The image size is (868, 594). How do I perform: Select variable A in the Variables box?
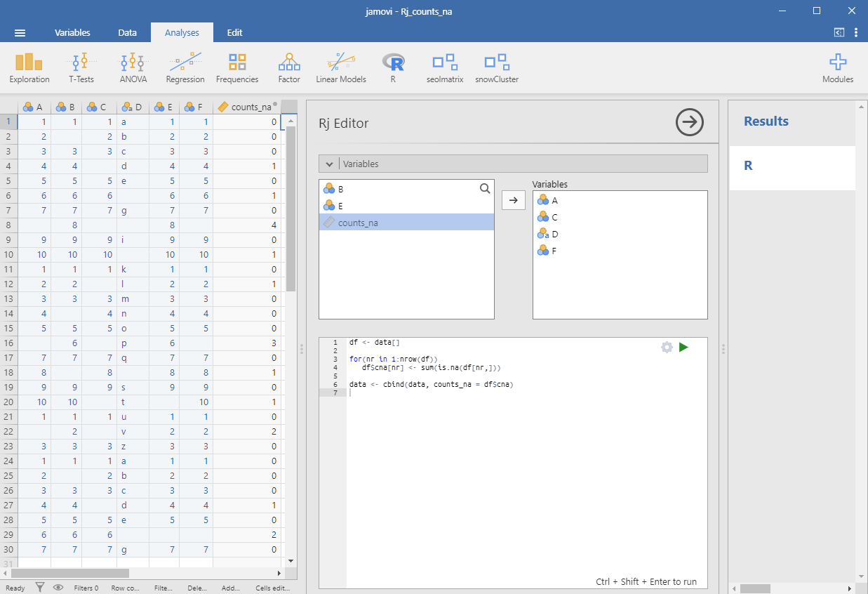pyautogui.click(x=620, y=200)
